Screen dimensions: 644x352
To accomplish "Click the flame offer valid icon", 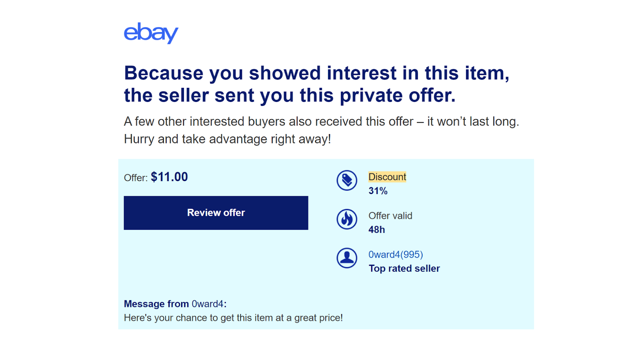I will pos(347,219).
